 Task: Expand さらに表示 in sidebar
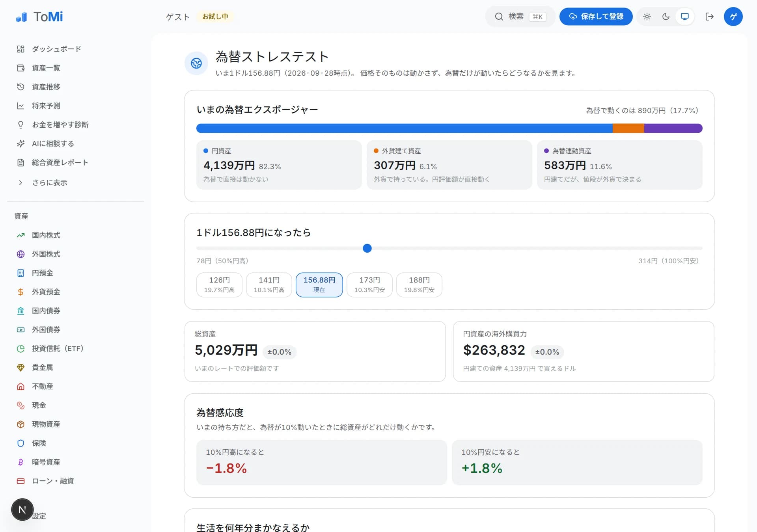(50, 182)
